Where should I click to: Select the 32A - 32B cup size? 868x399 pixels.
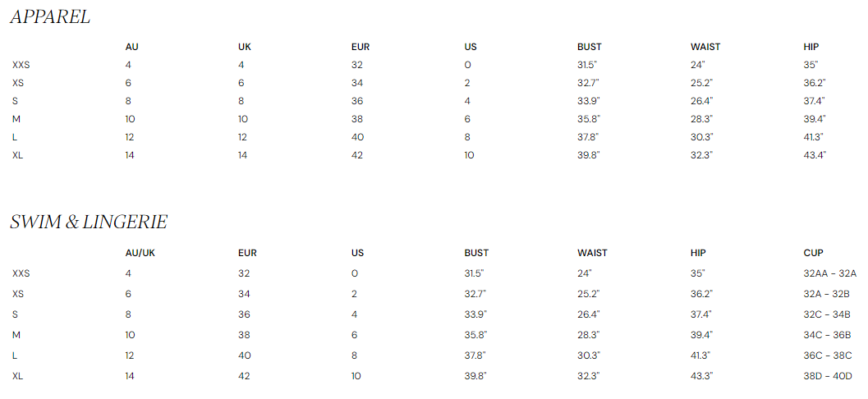pos(828,294)
